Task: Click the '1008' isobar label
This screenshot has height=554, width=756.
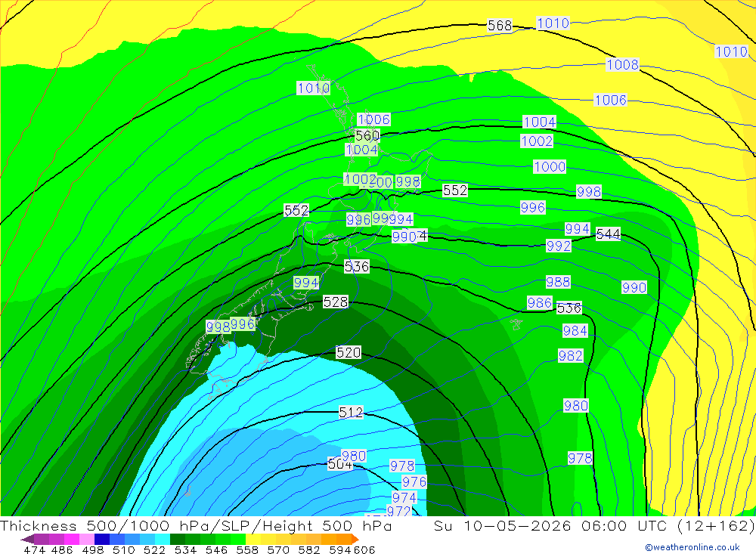Action: 622,64
